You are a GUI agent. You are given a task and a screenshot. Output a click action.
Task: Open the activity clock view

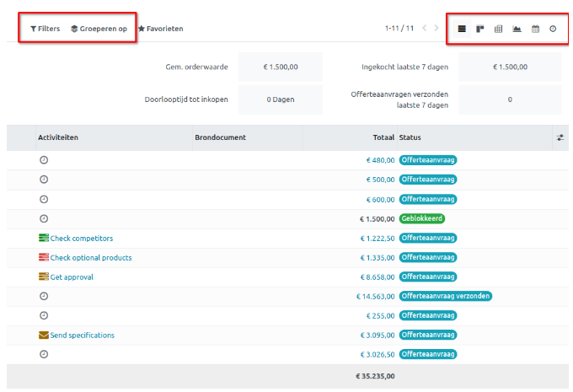coord(554,29)
